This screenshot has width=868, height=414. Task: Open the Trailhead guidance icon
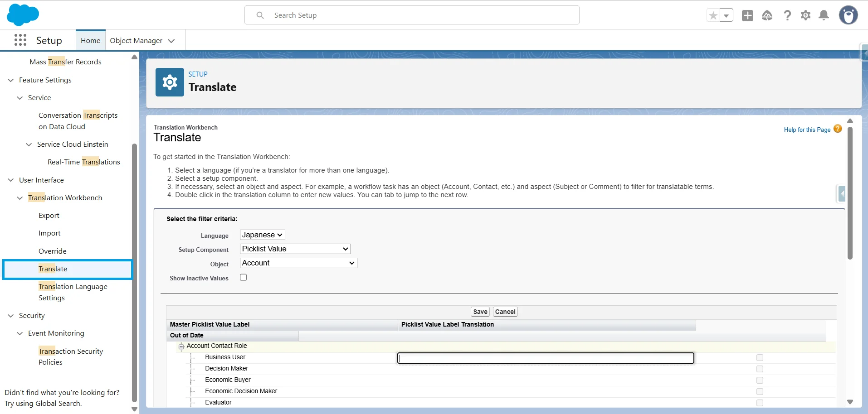point(767,15)
